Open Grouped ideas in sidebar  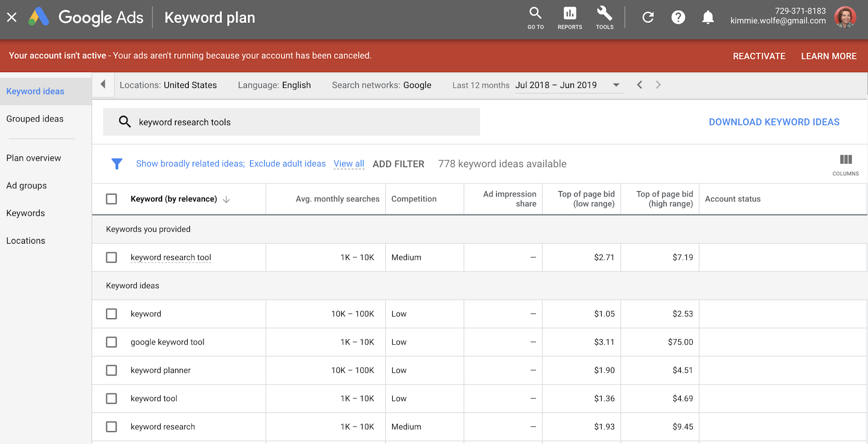[35, 119]
